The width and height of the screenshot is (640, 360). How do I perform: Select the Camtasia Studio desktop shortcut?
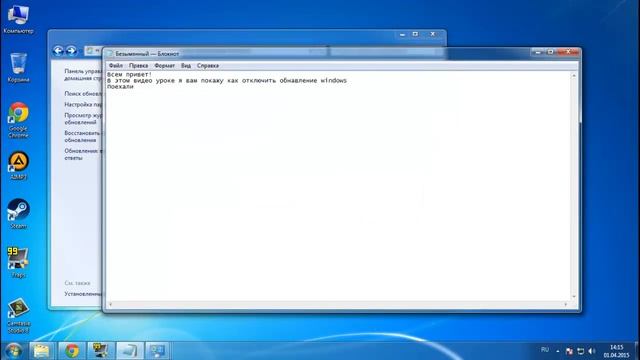[x=18, y=315]
